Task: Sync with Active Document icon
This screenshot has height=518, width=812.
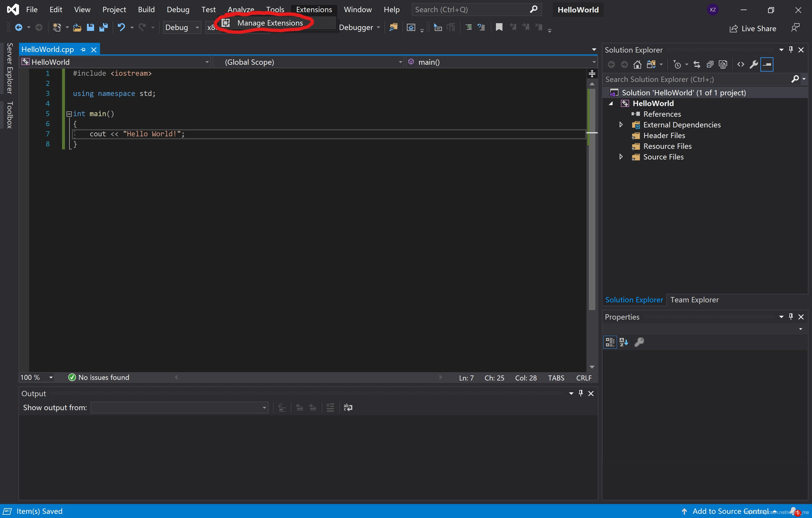Action: (697, 64)
